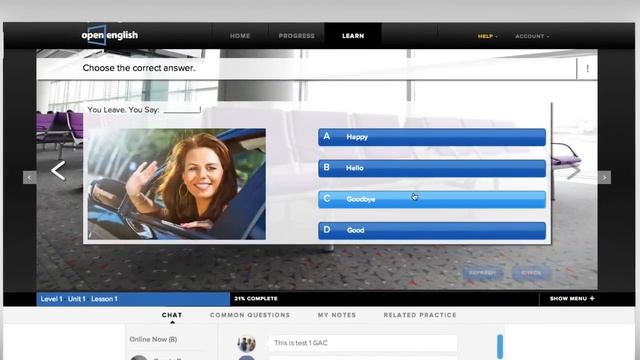
Task: Click the exclamation info icon
Action: [x=587, y=69]
